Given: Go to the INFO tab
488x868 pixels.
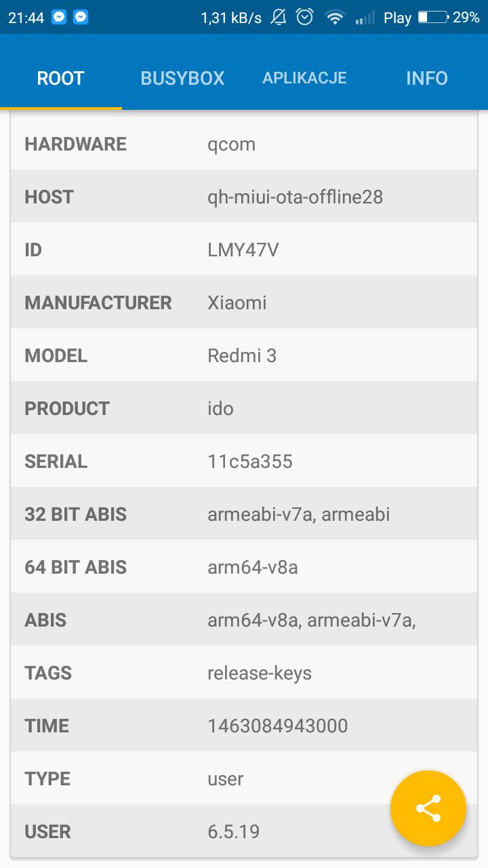Looking at the screenshot, I should pos(426,78).
